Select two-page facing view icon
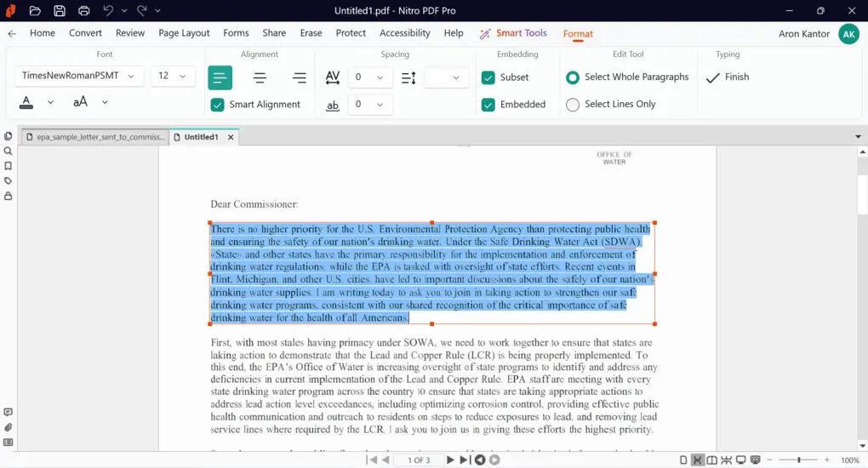The width and height of the screenshot is (868, 468). pos(712,459)
